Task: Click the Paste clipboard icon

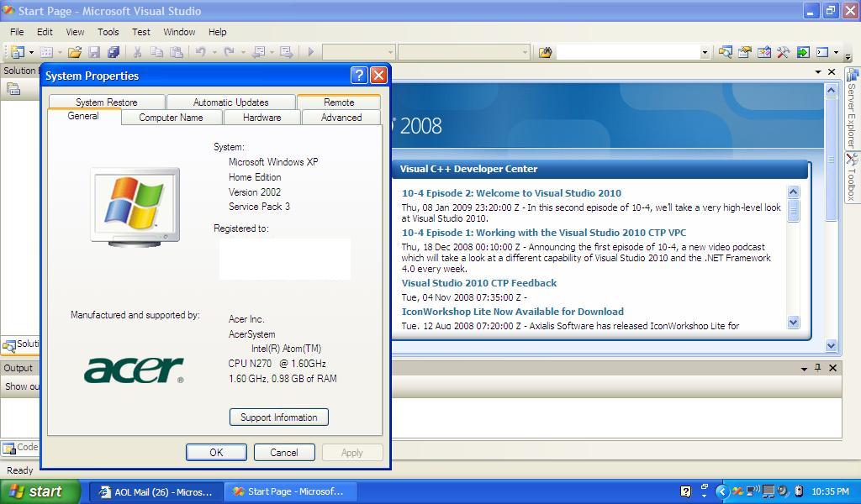Action: click(177, 52)
